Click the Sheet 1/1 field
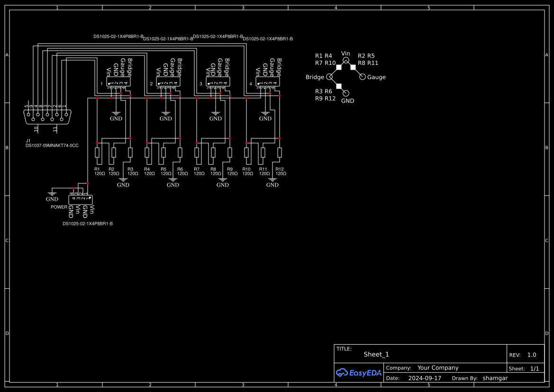The height and width of the screenshot is (392, 554). coord(536,368)
